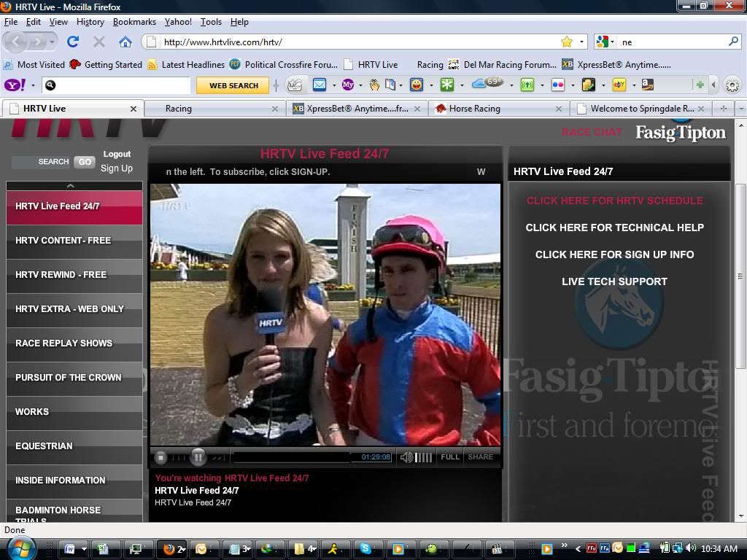This screenshot has width=747, height=560.
Task: Click the yellow WEB SEARCH button
Action: (233, 85)
